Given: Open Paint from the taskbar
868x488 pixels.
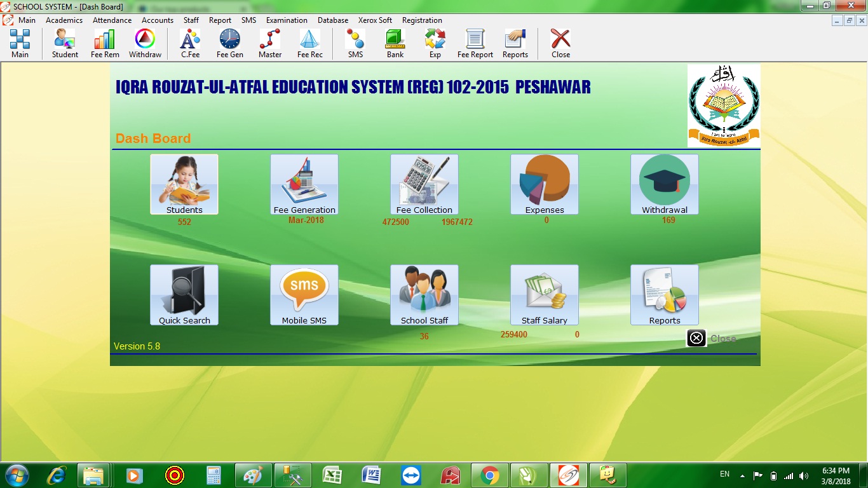Looking at the screenshot, I should pyautogui.click(x=253, y=475).
